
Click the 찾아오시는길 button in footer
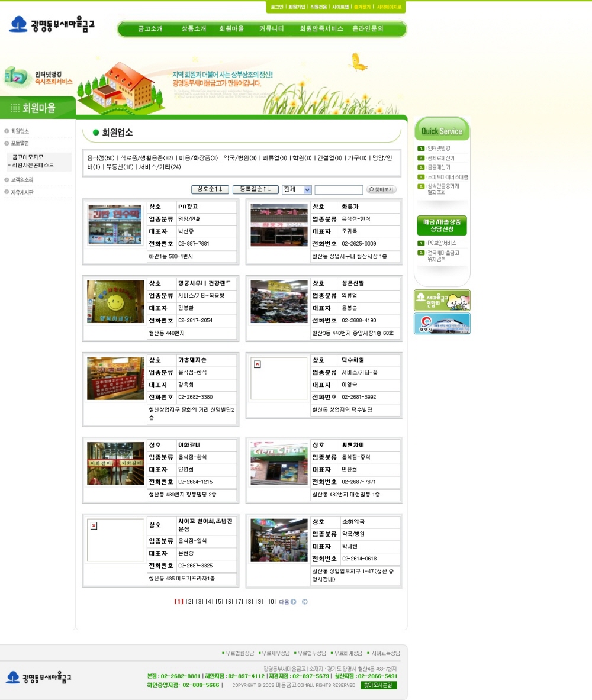coord(378,685)
